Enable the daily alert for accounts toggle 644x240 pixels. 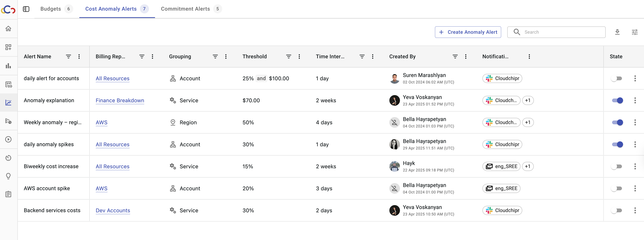[x=617, y=78]
